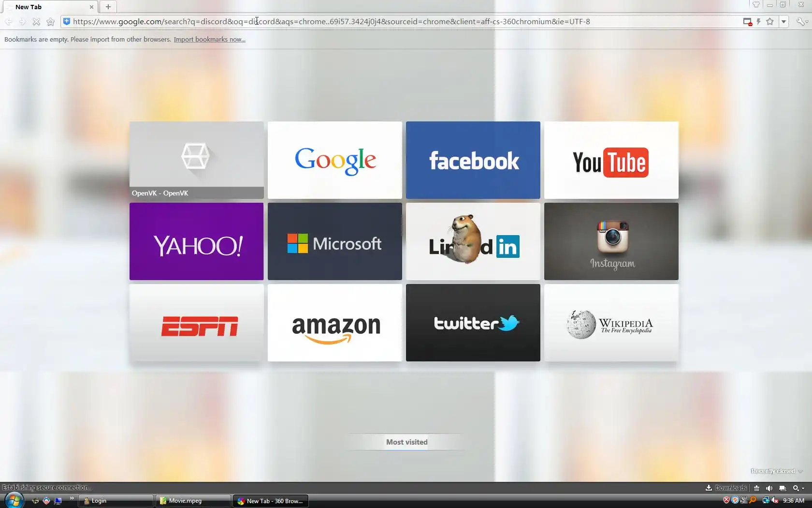This screenshot has width=812, height=508.
Task: Open the Wikipedia speed dial tile
Action: (611, 323)
